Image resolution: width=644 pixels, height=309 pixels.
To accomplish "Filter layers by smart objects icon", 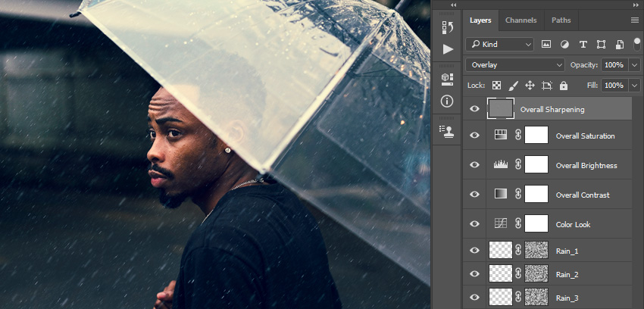I will point(620,45).
